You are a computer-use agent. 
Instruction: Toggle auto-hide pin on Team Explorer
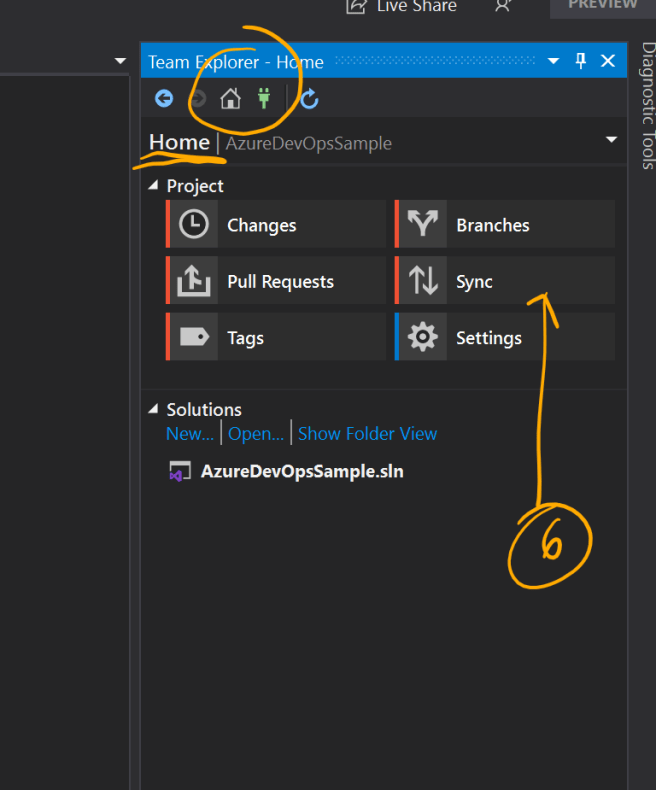click(581, 62)
